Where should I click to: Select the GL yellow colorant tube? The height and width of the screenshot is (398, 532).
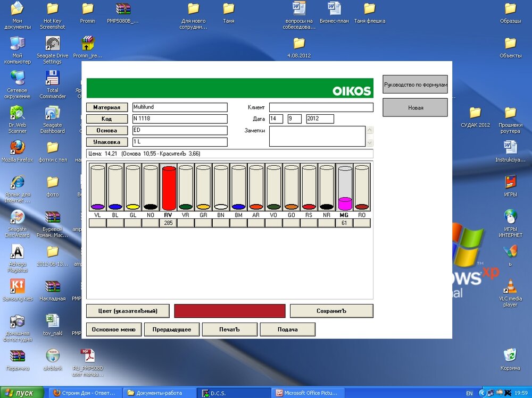[133, 188]
